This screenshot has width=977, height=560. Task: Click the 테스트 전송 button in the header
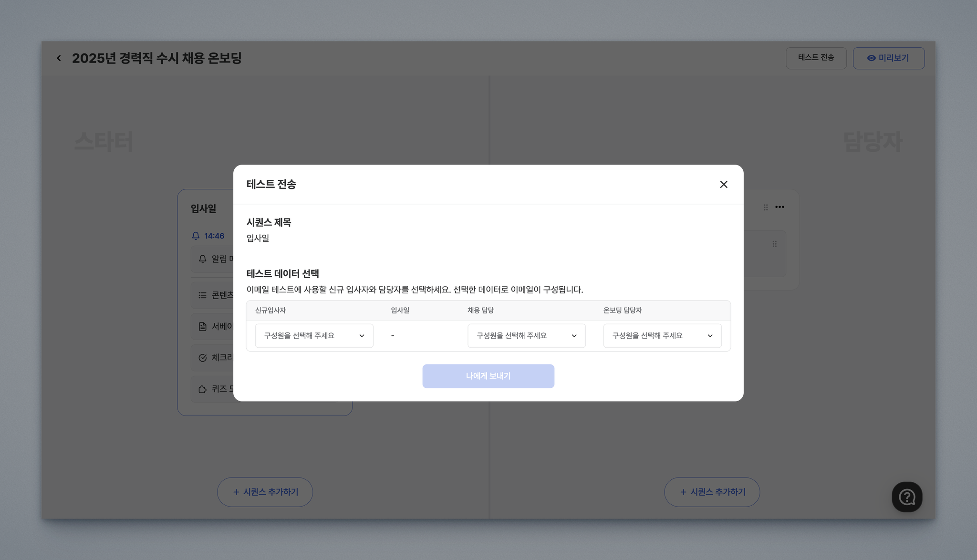click(x=816, y=58)
